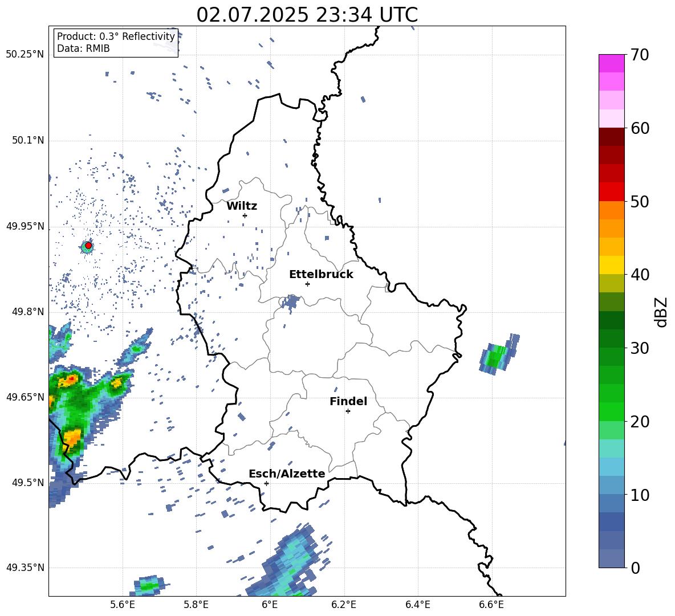This screenshot has height=616, width=675.
Task: Click the 6.2°E longitude label
Action: point(344,605)
